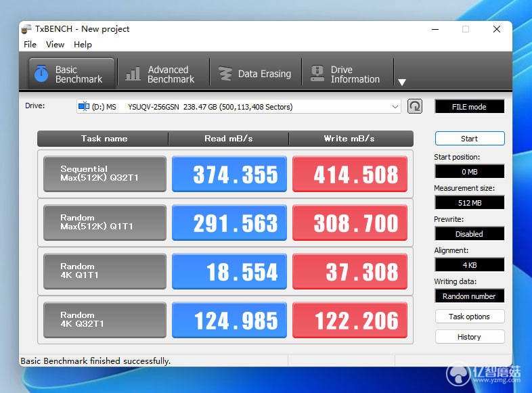Click the Alignment: label

(x=451, y=250)
